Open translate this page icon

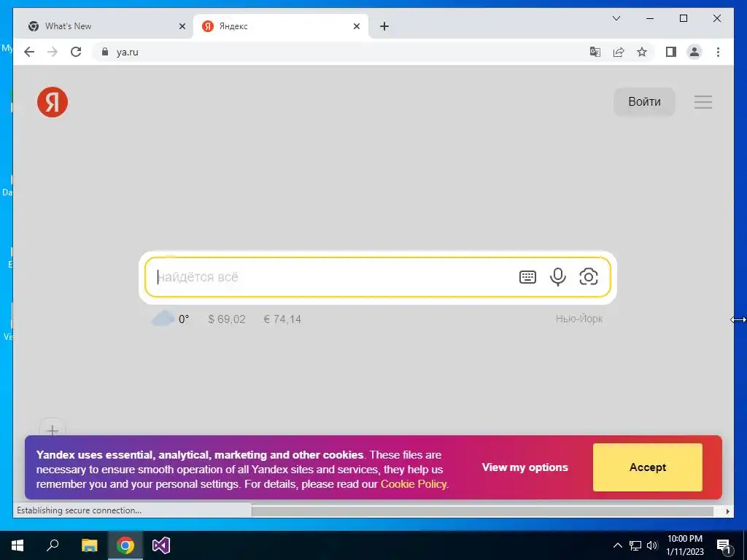point(595,52)
